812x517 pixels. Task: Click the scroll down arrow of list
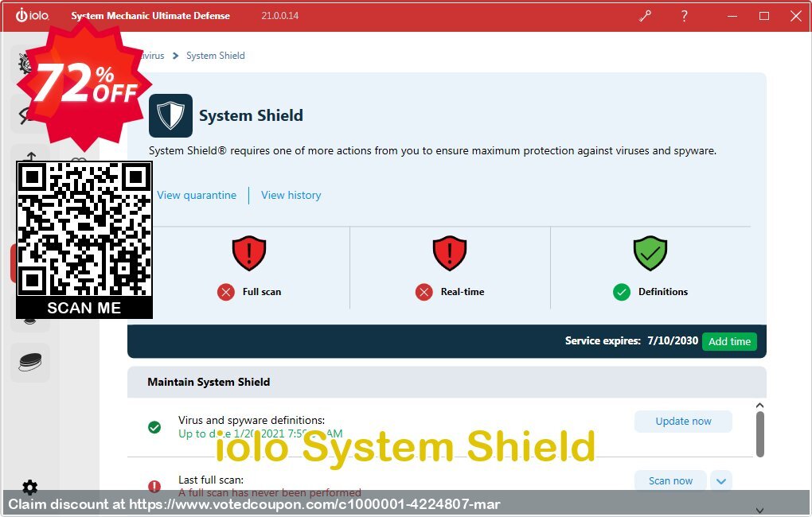(x=759, y=511)
